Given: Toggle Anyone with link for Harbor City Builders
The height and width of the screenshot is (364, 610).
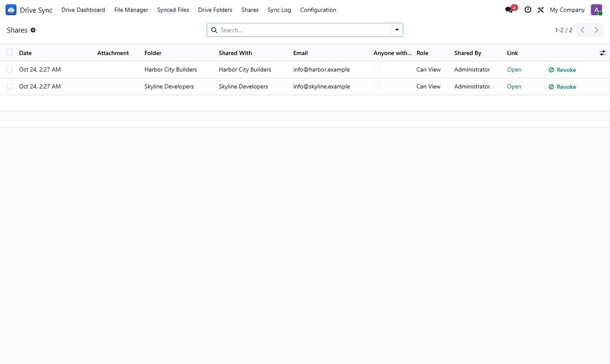Looking at the screenshot, I should coord(376,69).
